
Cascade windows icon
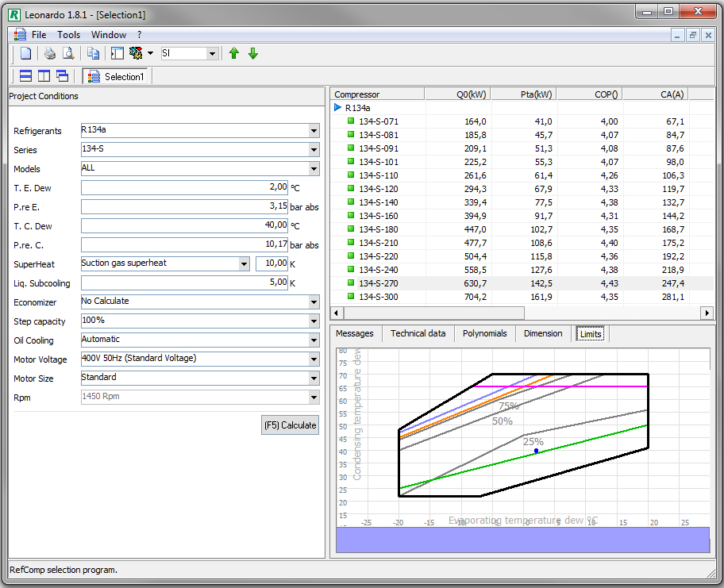62,76
